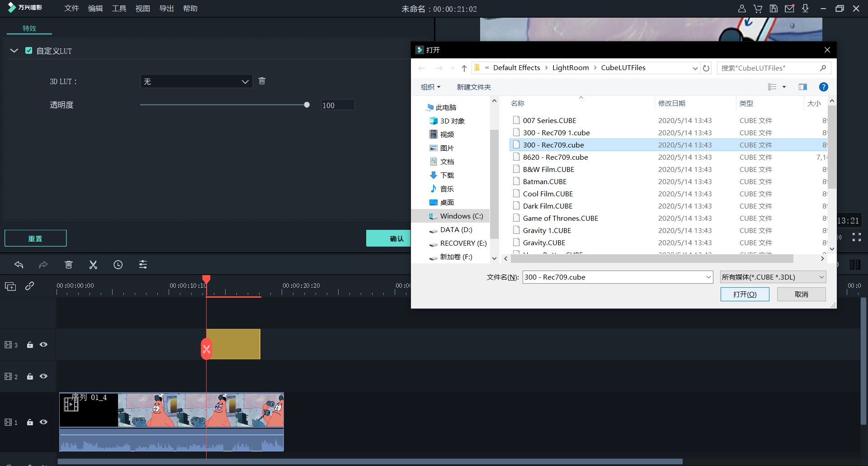Click the 打开(O) button
This screenshot has width=868, height=466.
coord(745,295)
